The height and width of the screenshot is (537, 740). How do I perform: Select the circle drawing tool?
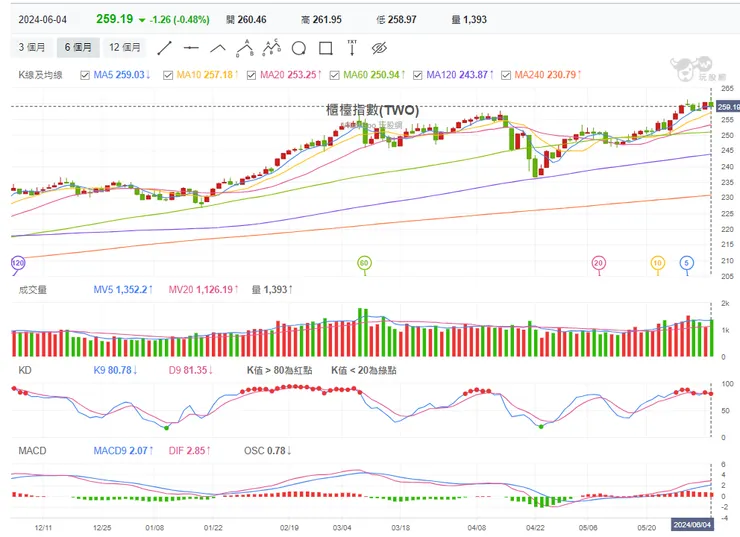pos(298,47)
